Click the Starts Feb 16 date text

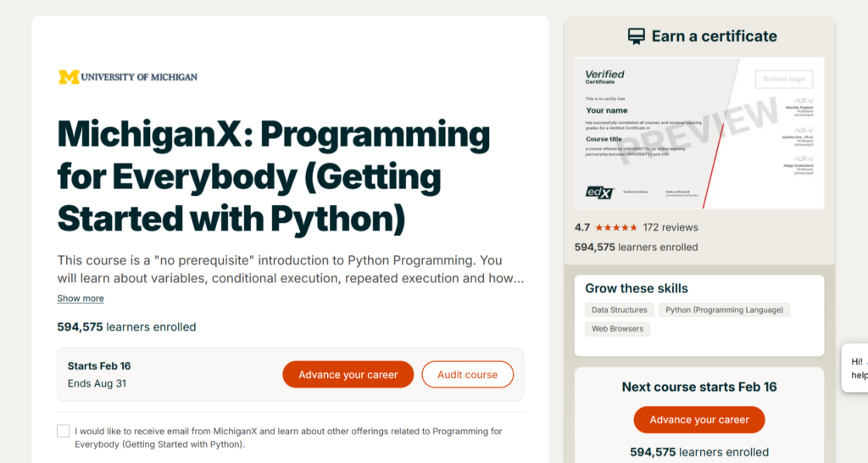[x=99, y=366]
